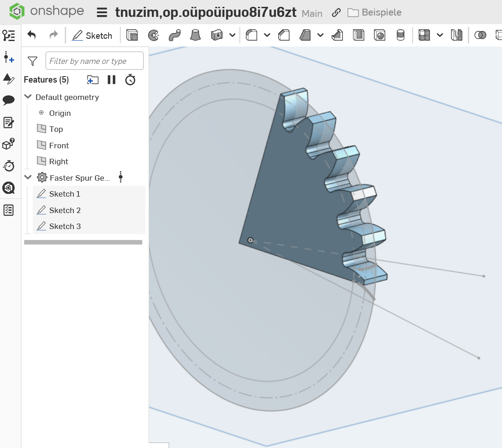The height and width of the screenshot is (448, 502).
Task: Click the rollback bar
Action: pos(83,242)
